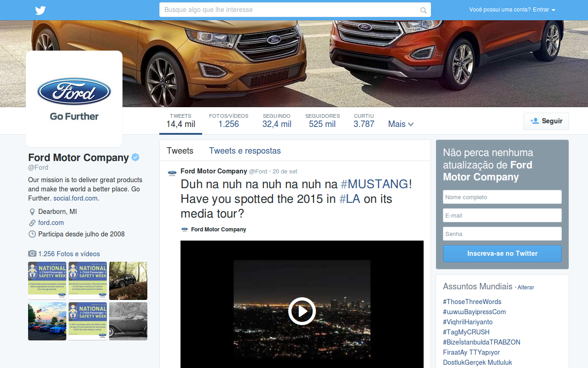This screenshot has width=588, height=368.
Task: Click the @Ford handle under the profile name
Action: (38, 168)
